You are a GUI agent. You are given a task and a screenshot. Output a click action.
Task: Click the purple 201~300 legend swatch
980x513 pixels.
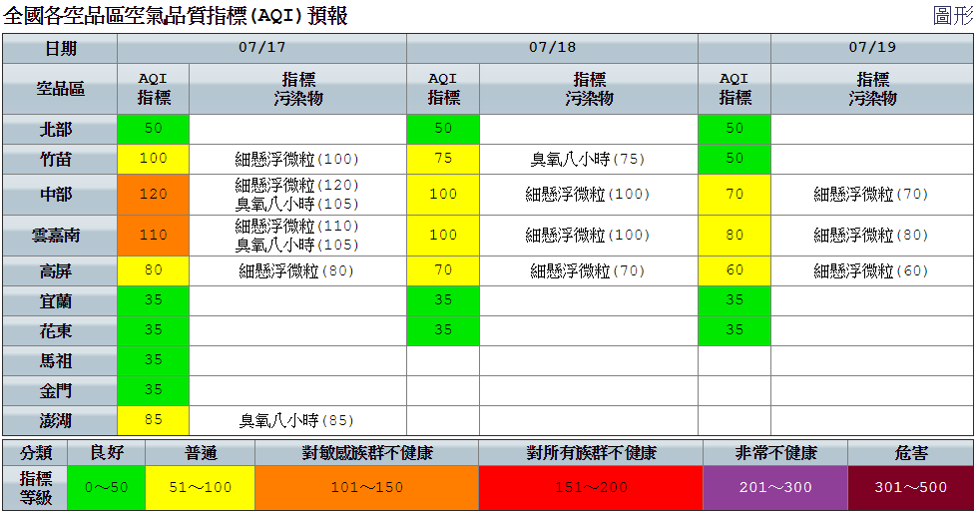point(775,487)
